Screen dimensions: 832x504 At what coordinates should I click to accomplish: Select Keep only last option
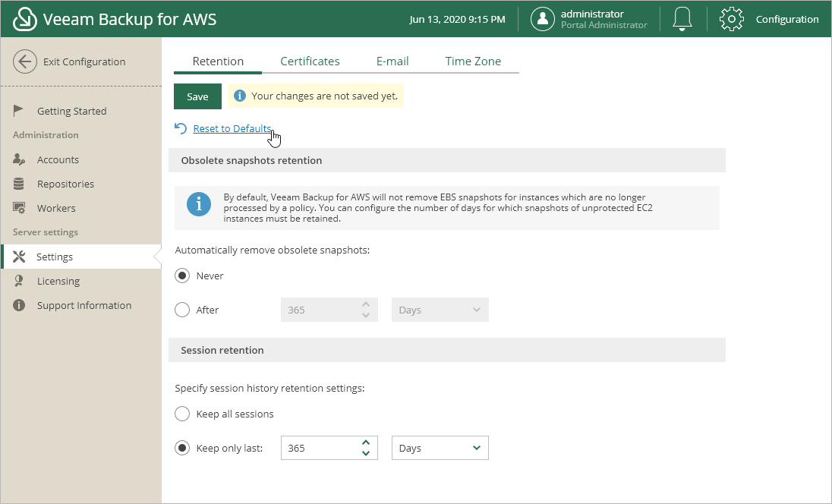coord(182,449)
